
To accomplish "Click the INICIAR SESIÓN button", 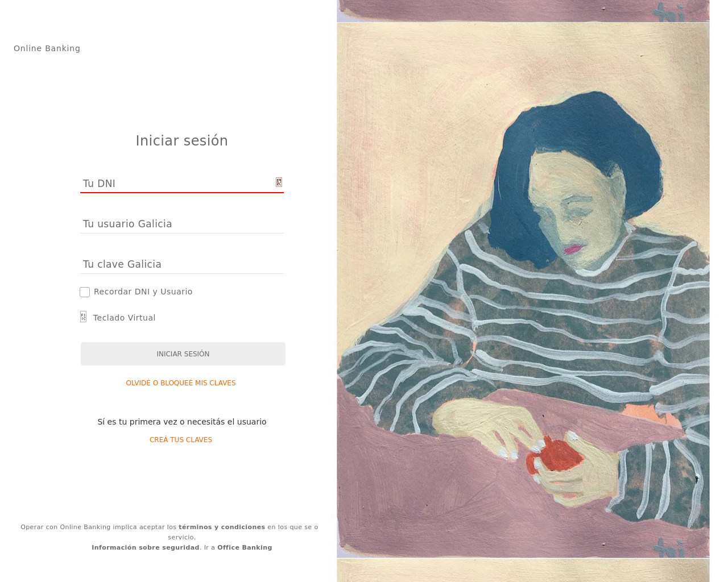I will click(183, 354).
